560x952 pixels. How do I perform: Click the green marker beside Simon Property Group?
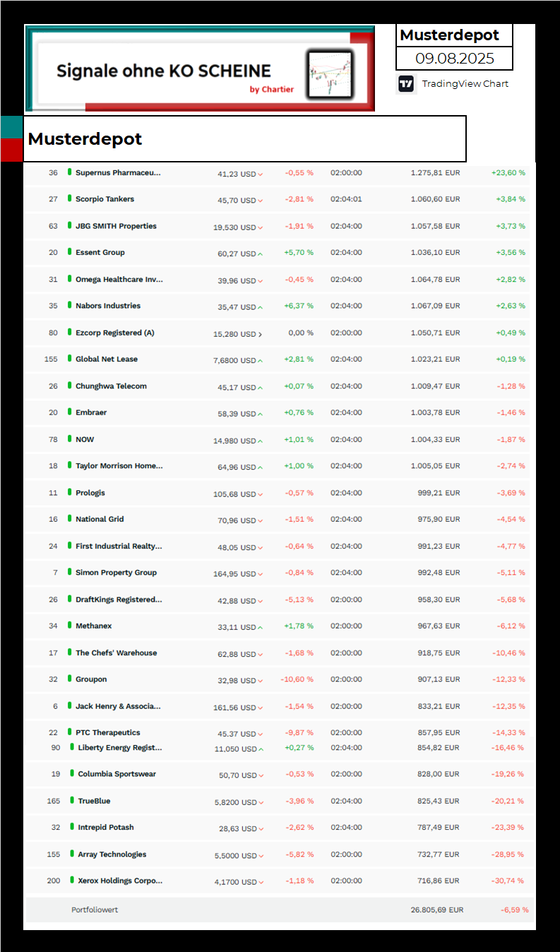pos(69,572)
